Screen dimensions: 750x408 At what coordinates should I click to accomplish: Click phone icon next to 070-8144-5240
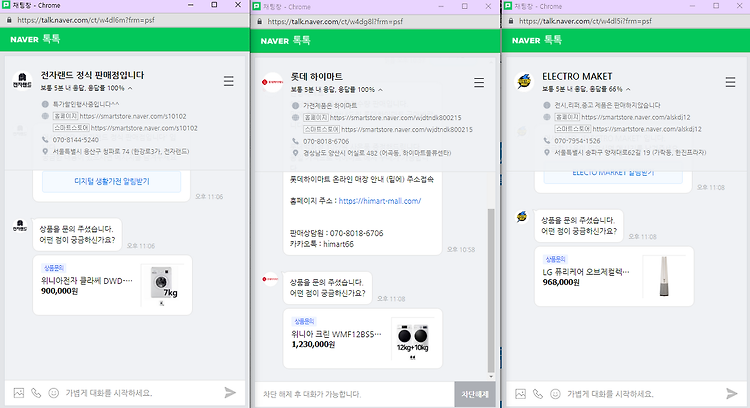tap(45, 140)
